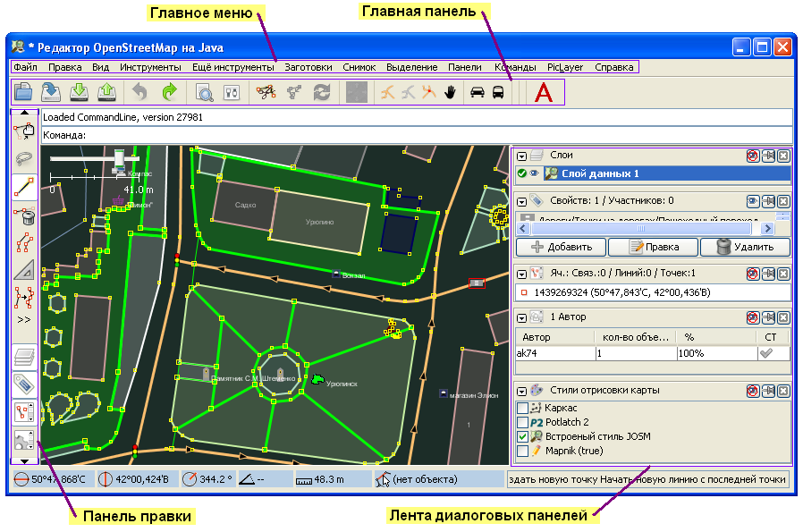
Task: Undo the last action
Action: coord(139,93)
